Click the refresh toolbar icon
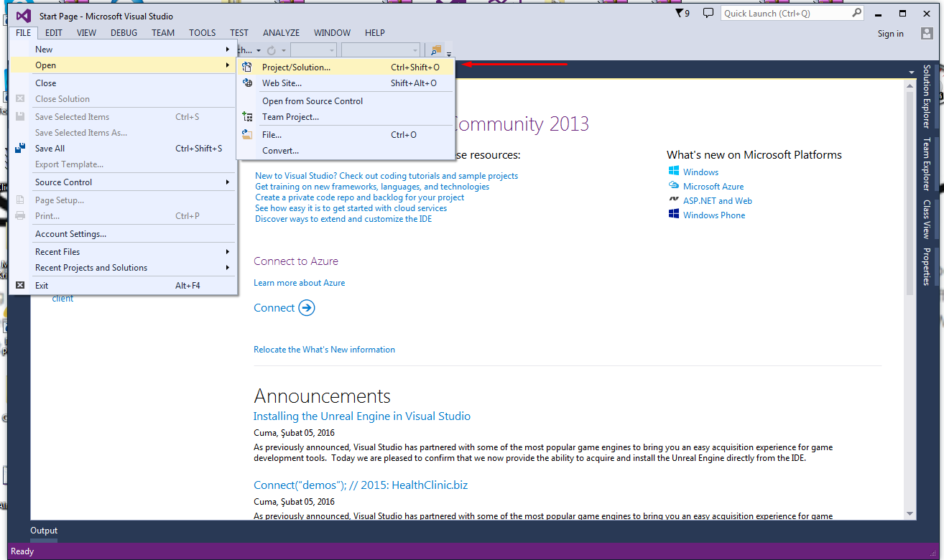The image size is (944, 560). (x=272, y=50)
